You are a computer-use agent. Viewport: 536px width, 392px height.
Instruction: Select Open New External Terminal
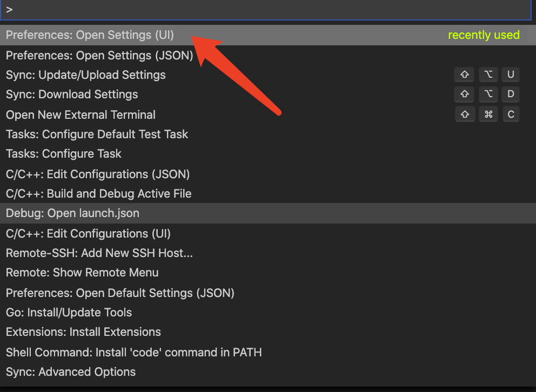(x=268, y=114)
